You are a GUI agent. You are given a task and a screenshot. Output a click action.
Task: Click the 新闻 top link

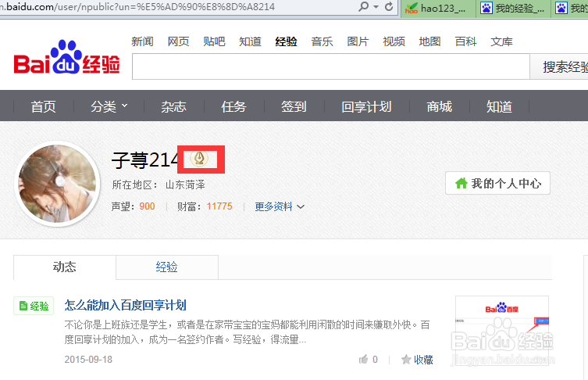coord(142,41)
